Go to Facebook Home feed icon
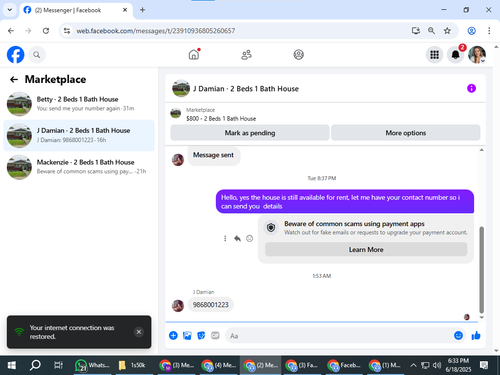The width and height of the screenshot is (500, 375). click(194, 54)
